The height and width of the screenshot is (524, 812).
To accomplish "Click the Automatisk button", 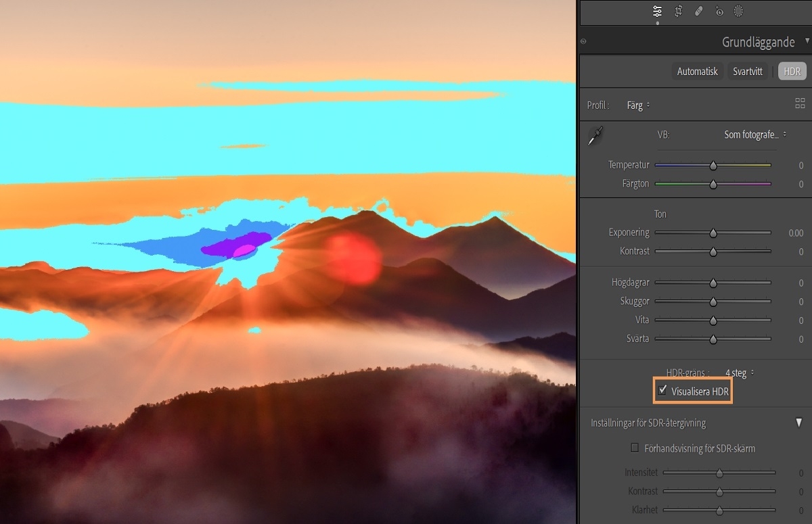I will click(697, 71).
